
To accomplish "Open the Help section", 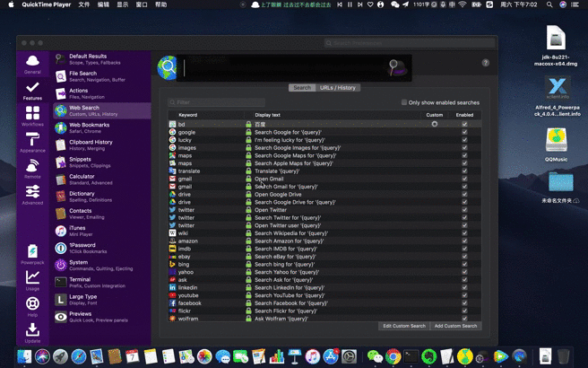I will coord(32,307).
